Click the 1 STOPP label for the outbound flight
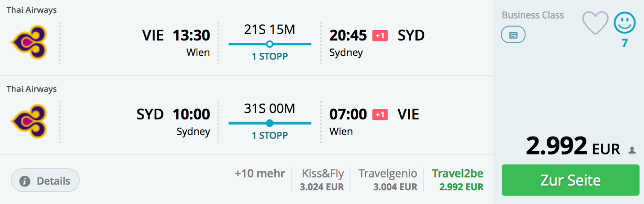 pos(270,57)
